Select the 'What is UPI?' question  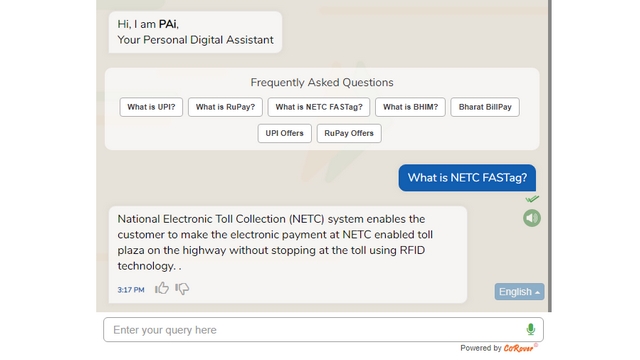click(151, 107)
